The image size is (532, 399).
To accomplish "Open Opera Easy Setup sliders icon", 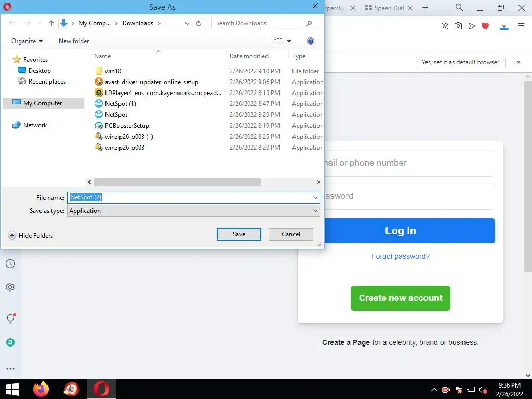I will pyautogui.click(x=521, y=26).
